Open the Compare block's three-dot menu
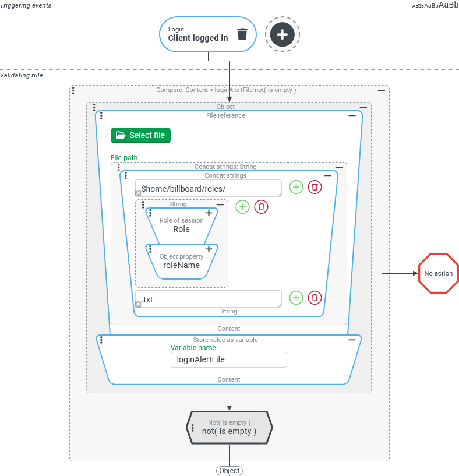 point(73,90)
